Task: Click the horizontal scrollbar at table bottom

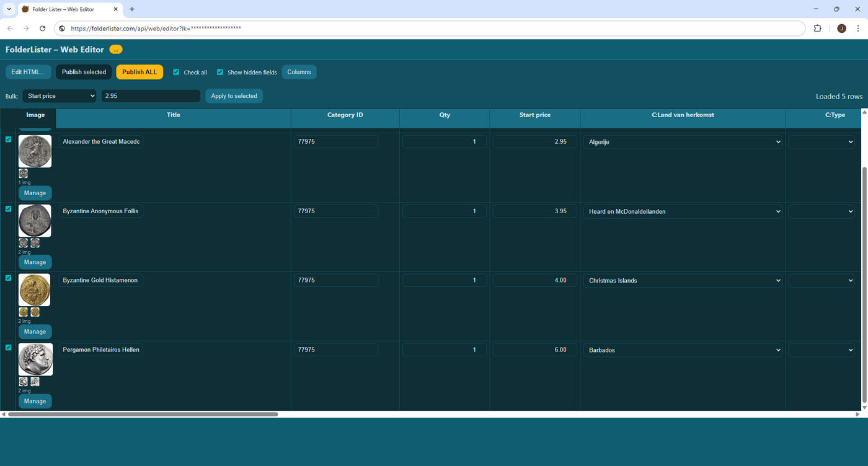Action: point(143,414)
